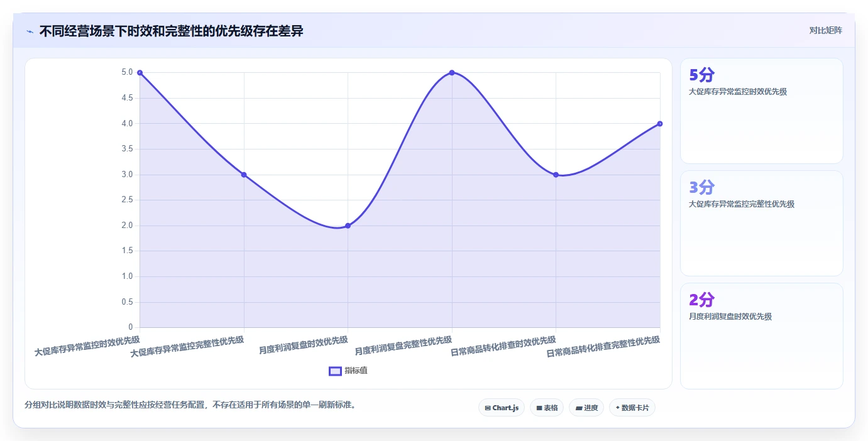Click x-axis label 日常商品转化排查时效优先级
Image resolution: width=868 pixels, height=441 pixels.
503,346
